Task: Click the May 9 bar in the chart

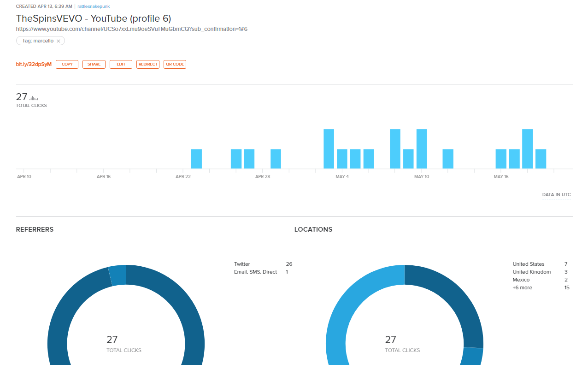Action: 408,159
